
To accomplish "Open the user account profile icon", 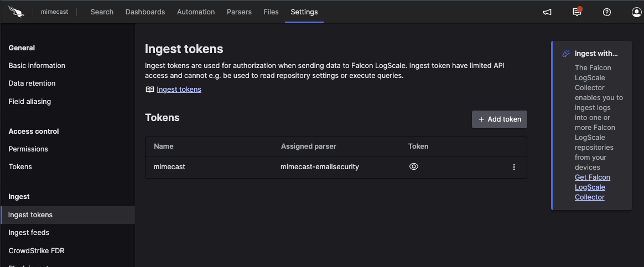I will click(x=636, y=12).
